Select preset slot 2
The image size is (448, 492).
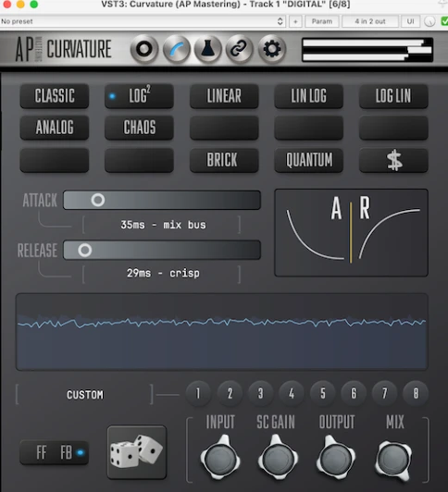click(x=230, y=393)
